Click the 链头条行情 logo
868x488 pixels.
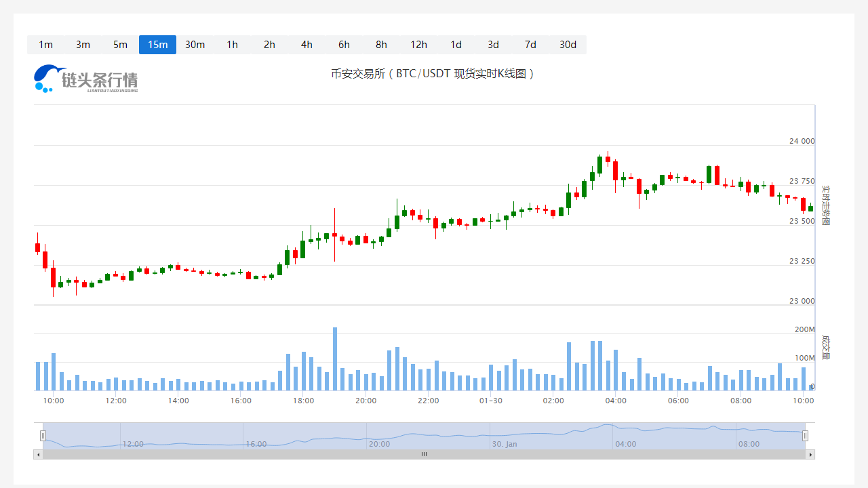tap(86, 79)
